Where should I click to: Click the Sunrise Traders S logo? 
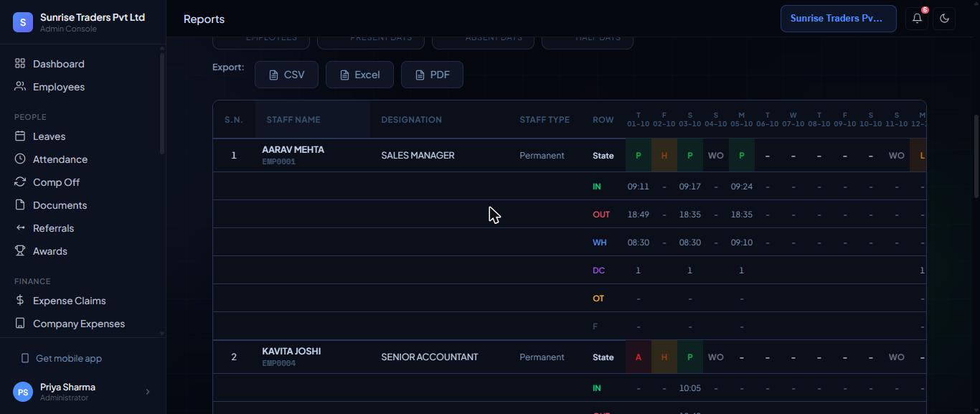click(x=23, y=22)
